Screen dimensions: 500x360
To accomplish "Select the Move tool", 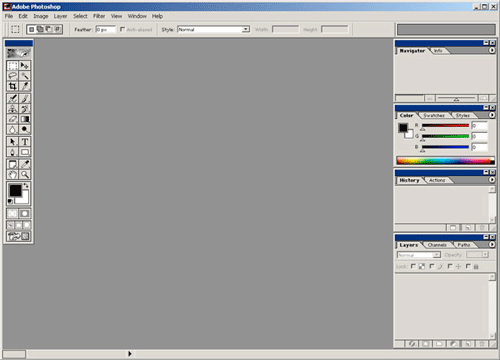I will click(25, 65).
